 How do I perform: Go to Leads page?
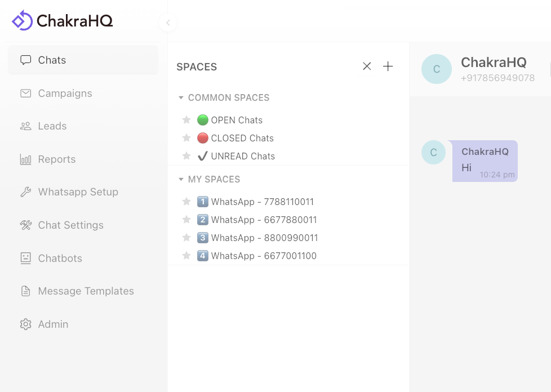coord(83,126)
